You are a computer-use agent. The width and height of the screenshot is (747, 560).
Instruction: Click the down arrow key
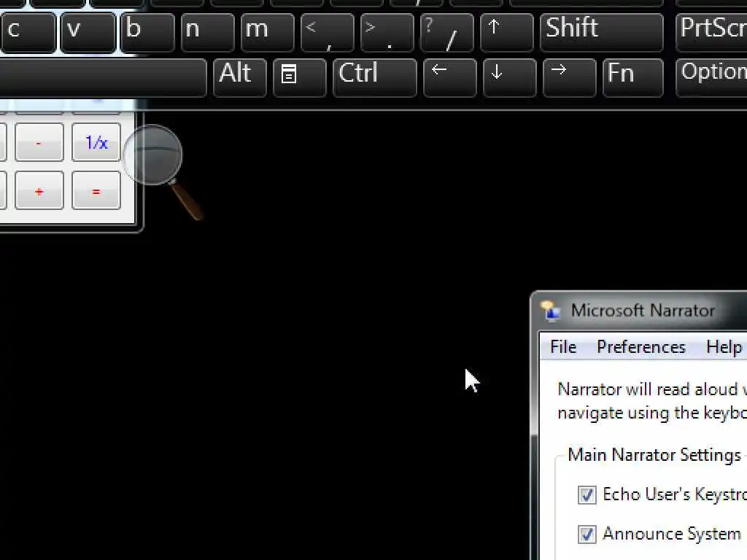pyautogui.click(x=510, y=77)
